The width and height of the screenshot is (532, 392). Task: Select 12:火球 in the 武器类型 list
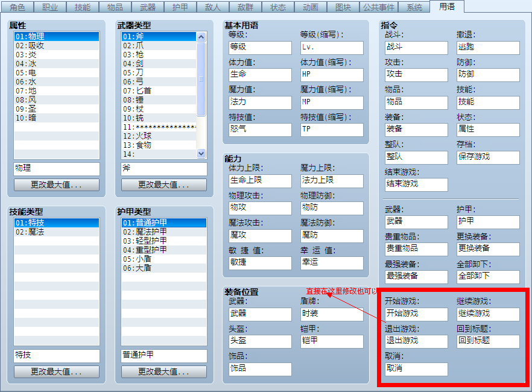(159, 136)
